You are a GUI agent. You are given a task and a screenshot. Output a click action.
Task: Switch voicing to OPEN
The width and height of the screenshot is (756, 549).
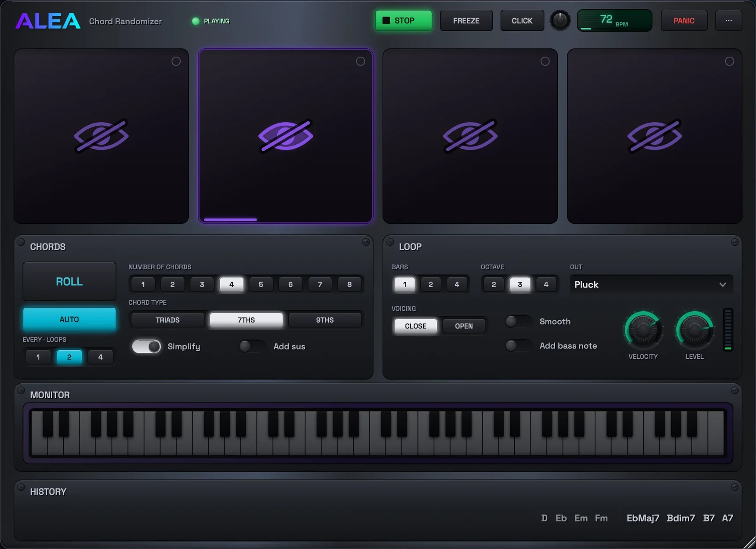(464, 326)
